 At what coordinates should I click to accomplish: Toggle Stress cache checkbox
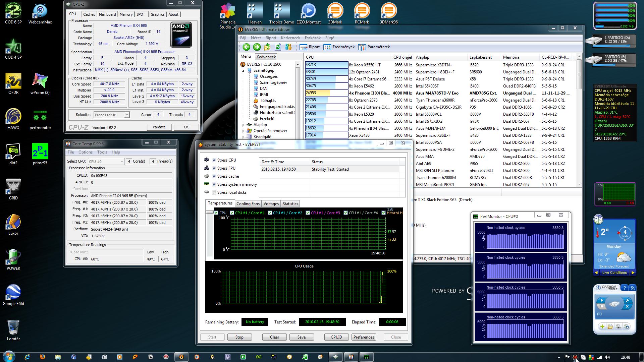214,176
